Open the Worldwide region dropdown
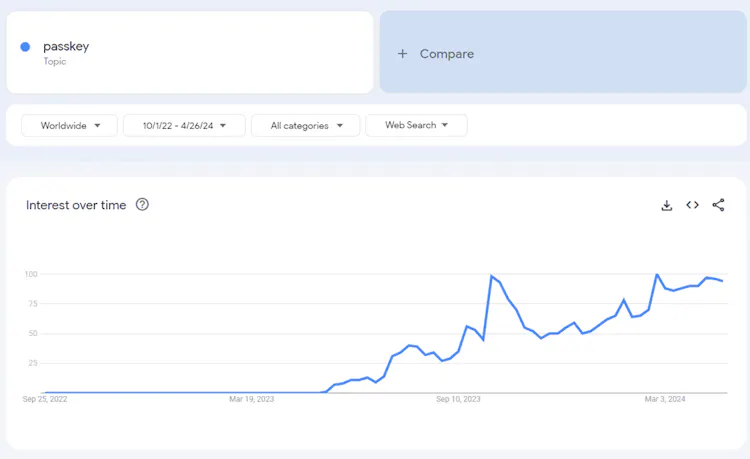 click(69, 126)
